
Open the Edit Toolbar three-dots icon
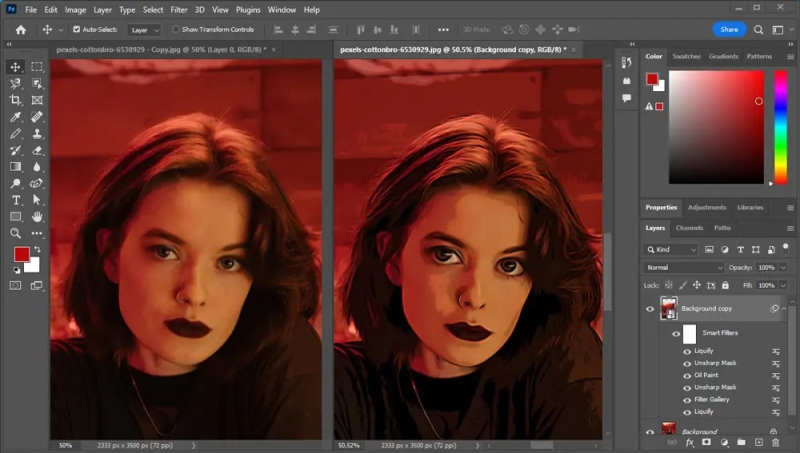coord(37,233)
